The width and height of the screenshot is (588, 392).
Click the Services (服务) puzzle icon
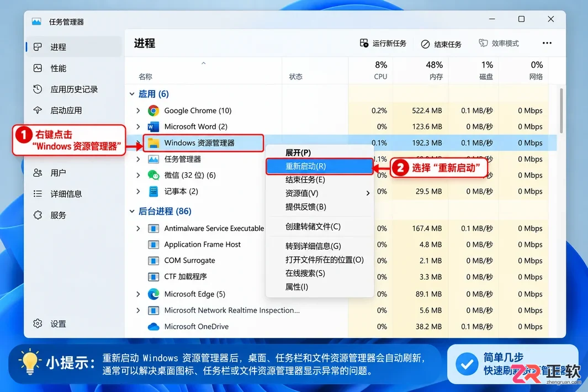[38, 215]
